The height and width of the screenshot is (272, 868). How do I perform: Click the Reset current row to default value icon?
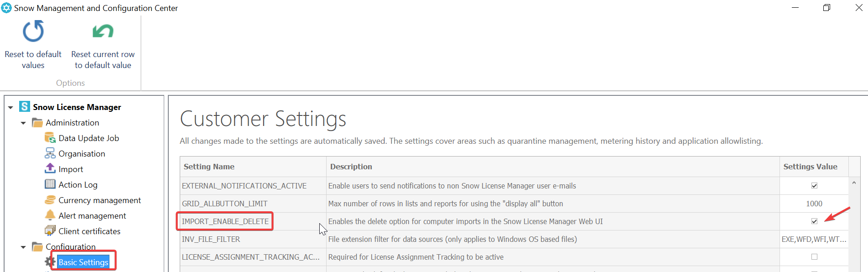(103, 31)
